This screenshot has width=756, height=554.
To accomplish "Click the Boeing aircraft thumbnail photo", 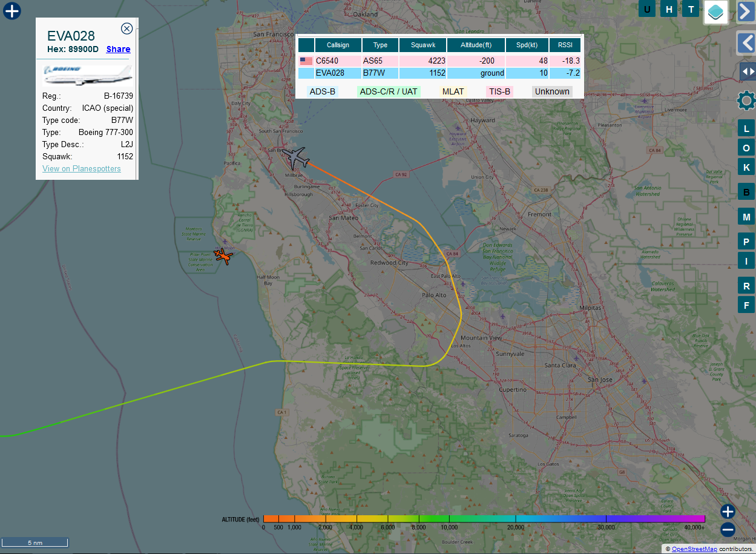I will coord(88,75).
